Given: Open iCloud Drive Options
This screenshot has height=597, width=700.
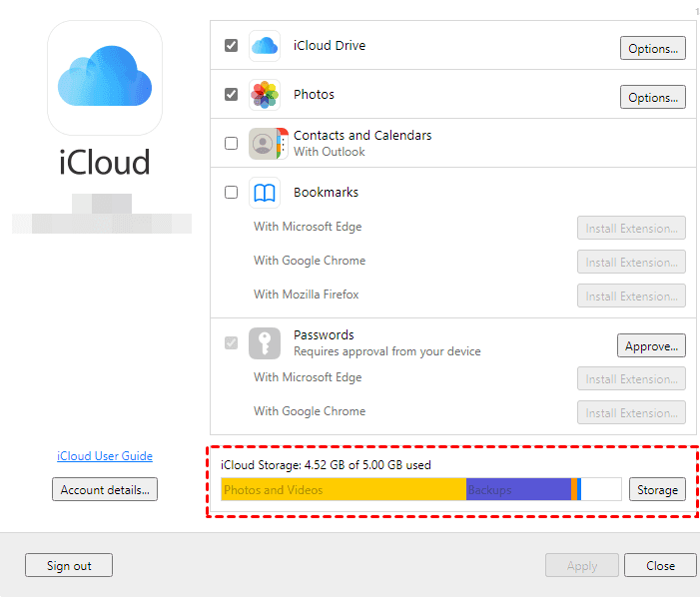Looking at the screenshot, I should pos(653,48).
